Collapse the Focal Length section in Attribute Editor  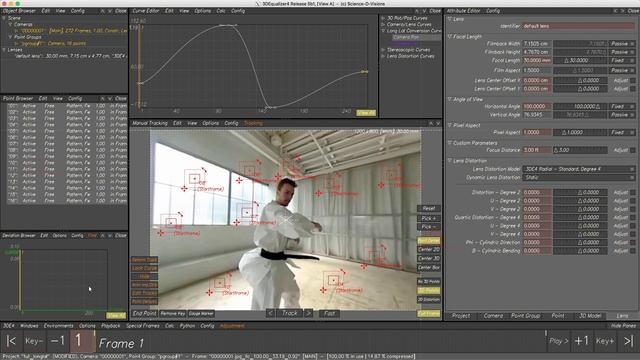(450, 37)
